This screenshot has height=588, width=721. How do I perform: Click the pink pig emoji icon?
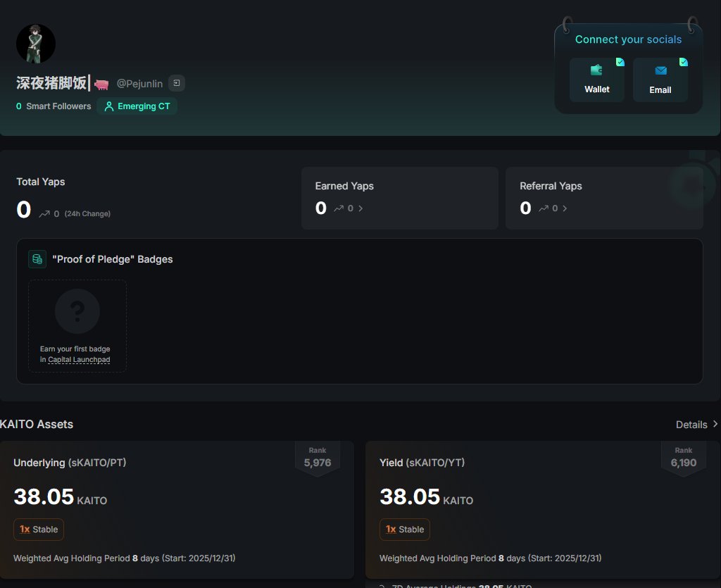click(101, 84)
